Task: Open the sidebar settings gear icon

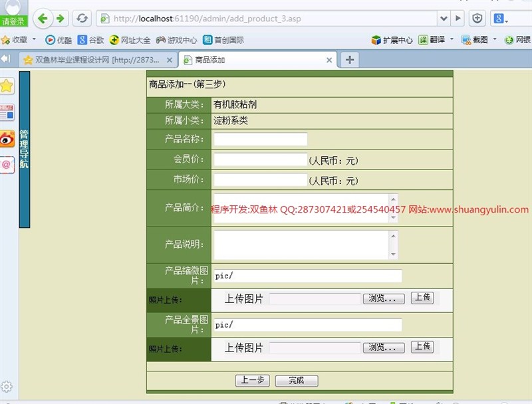Action: coord(7,387)
